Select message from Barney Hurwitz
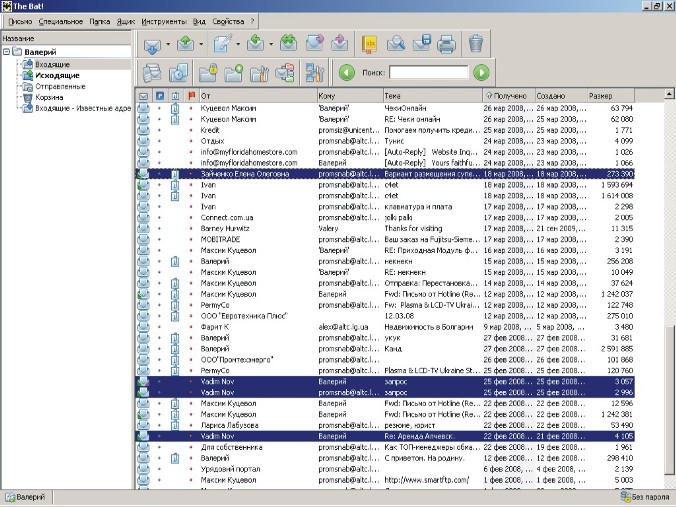 click(x=385, y=229)
